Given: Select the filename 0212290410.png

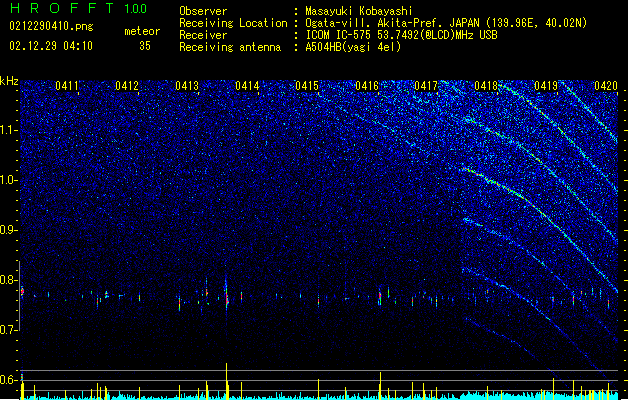Looking at the screenshot, I should point(51,26).
